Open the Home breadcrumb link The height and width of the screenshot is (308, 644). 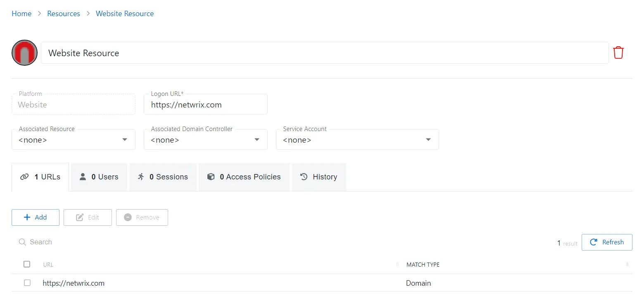[21, 14]
